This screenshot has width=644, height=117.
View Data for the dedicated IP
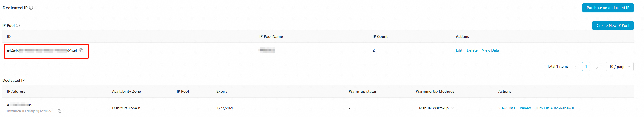pos(507,108)
